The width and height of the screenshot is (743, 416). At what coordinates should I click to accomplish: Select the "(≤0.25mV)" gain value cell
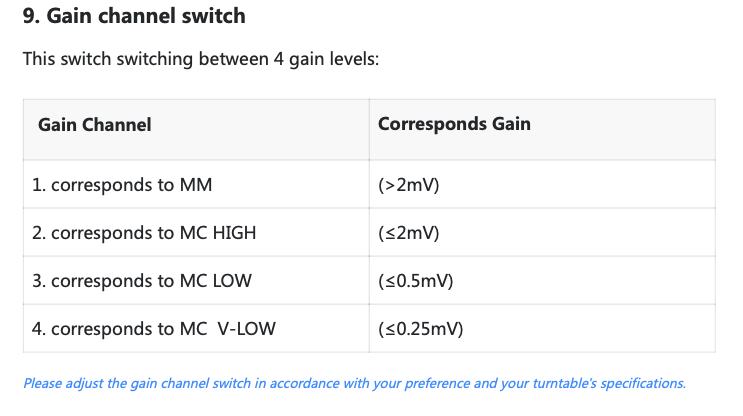(421, 329)
